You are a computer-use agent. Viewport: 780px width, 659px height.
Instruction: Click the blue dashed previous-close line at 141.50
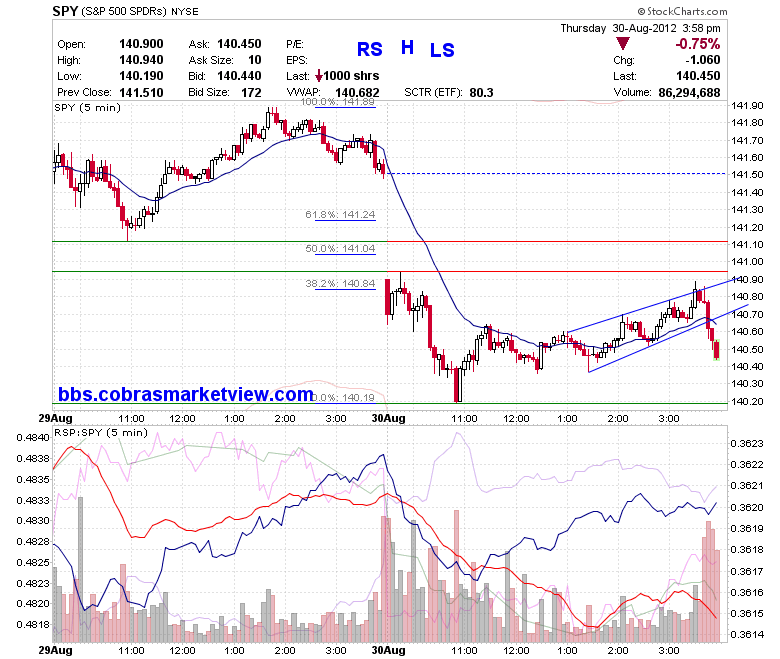[557, 174]
